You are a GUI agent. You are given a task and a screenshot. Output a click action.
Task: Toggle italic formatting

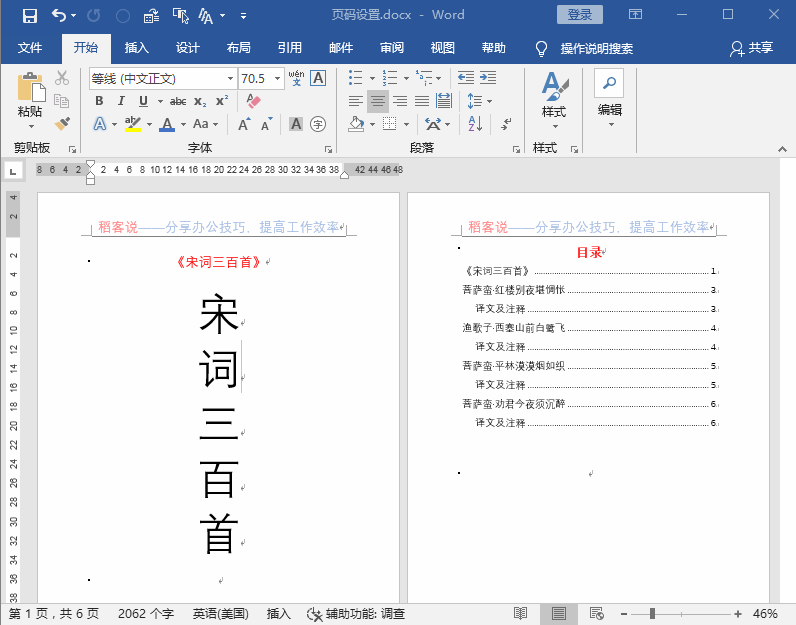121,101
